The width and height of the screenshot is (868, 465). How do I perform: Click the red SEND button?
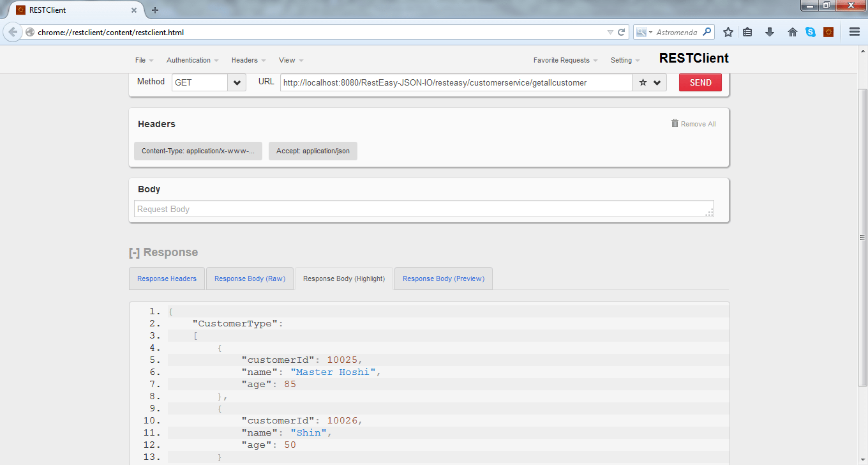[x=700, y=82]
